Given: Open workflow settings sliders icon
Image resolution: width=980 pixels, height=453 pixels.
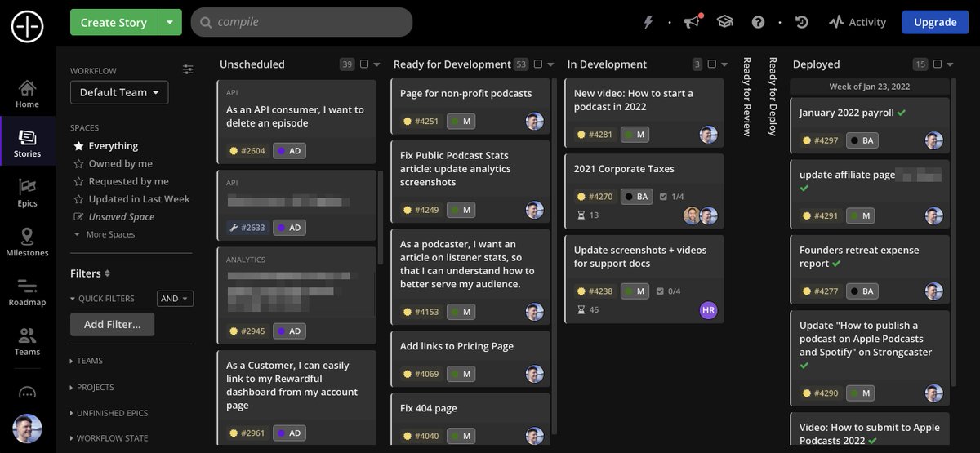Looking at the screenshot, I should pos(188,70).
